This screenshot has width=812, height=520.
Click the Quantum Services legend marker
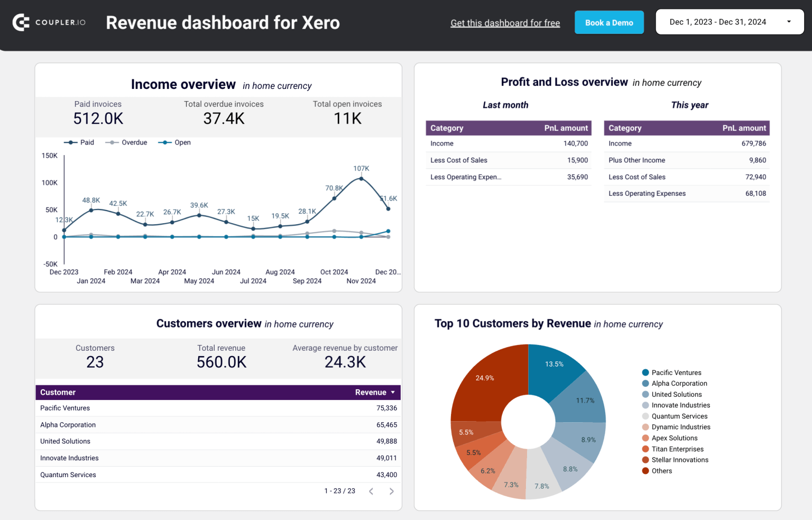(x=645, y=416)
